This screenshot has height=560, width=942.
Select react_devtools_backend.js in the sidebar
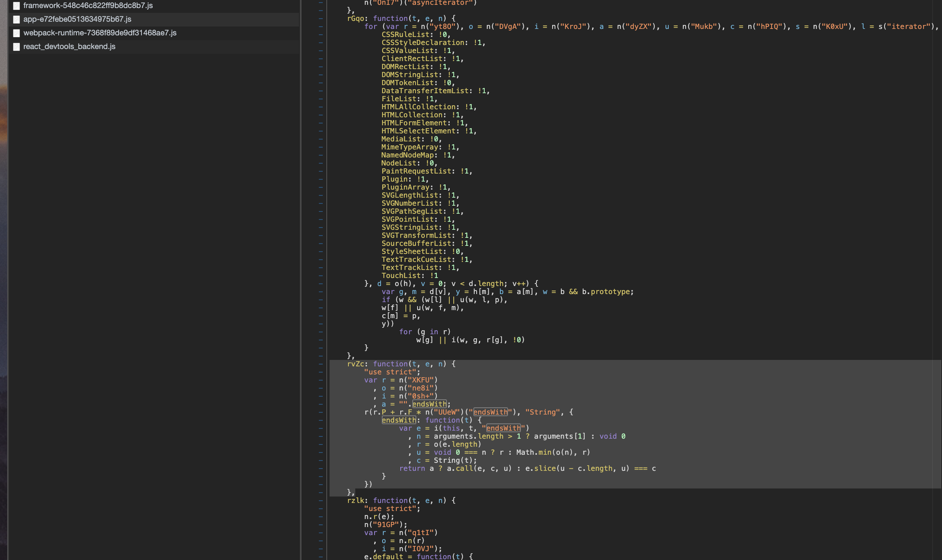click(70, 47)
